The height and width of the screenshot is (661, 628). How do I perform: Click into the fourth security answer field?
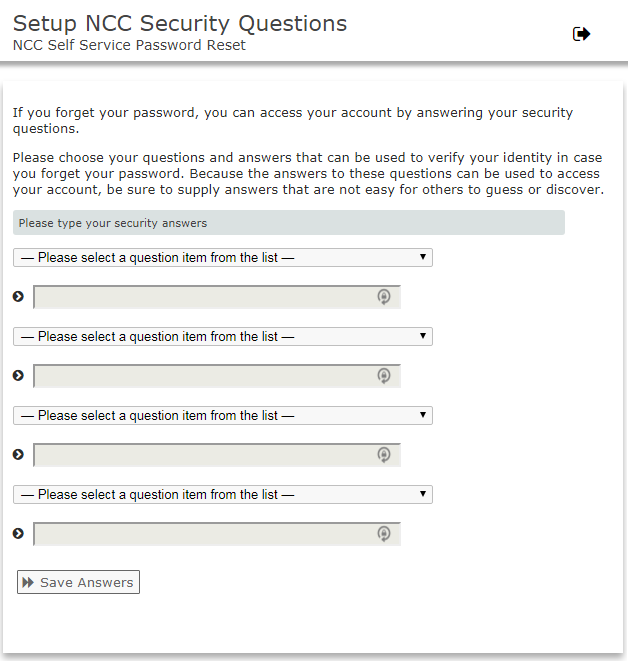(200, 534)
